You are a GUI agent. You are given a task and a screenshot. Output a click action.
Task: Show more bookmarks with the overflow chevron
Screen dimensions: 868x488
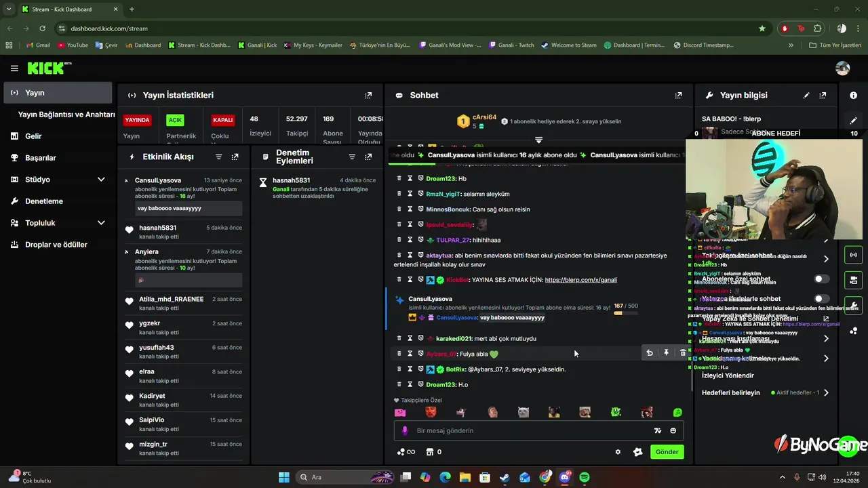[791, 45]
